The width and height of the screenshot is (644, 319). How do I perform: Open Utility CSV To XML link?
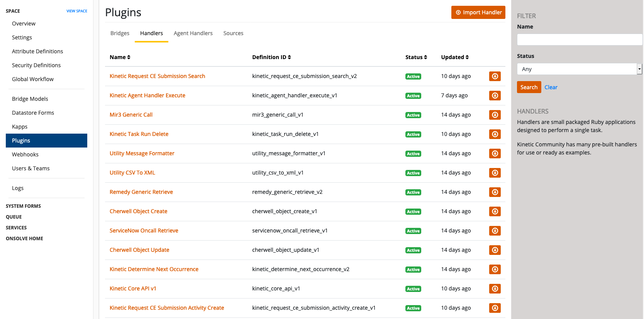(x=132, y=173)
